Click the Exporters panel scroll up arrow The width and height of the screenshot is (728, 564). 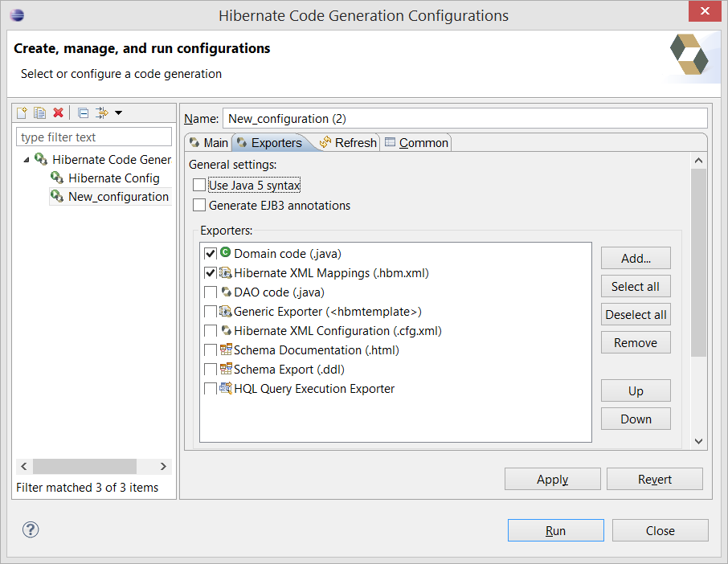[698, 161]
